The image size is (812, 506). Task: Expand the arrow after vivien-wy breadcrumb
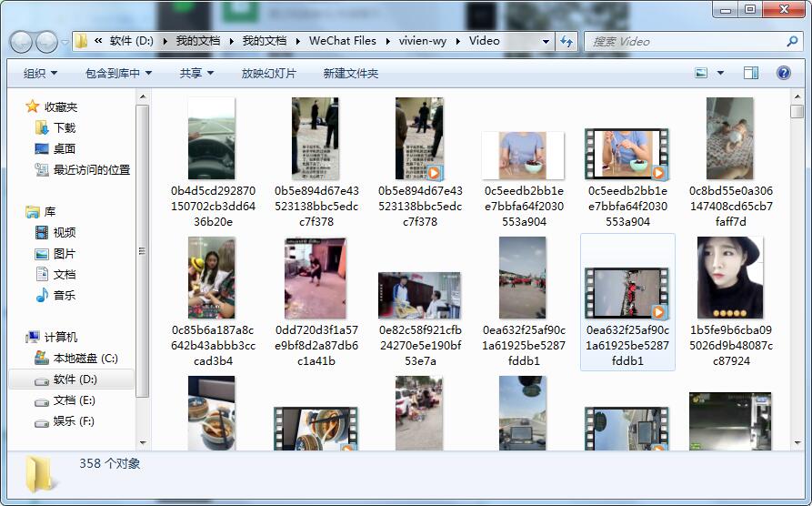coord(457,42)
